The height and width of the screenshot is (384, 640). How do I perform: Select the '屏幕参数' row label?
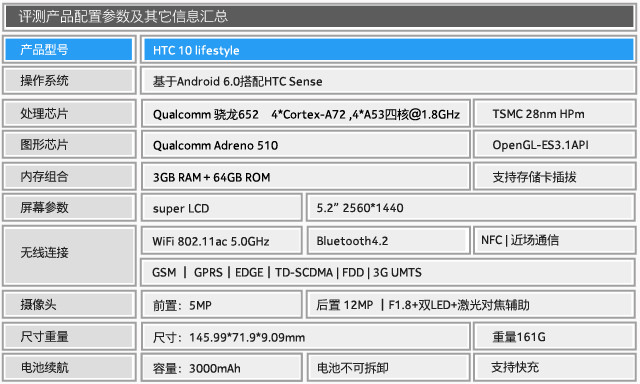click(69, 207)
